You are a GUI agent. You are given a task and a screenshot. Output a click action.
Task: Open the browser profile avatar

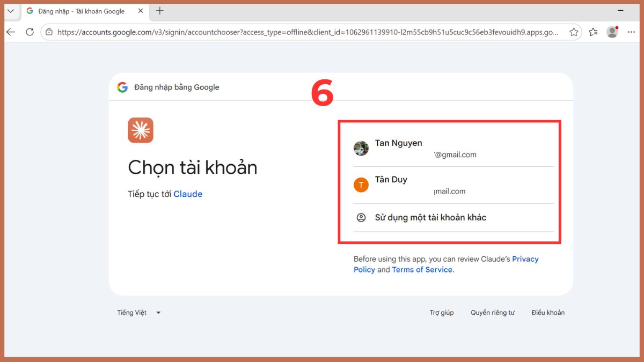(612, 32)
